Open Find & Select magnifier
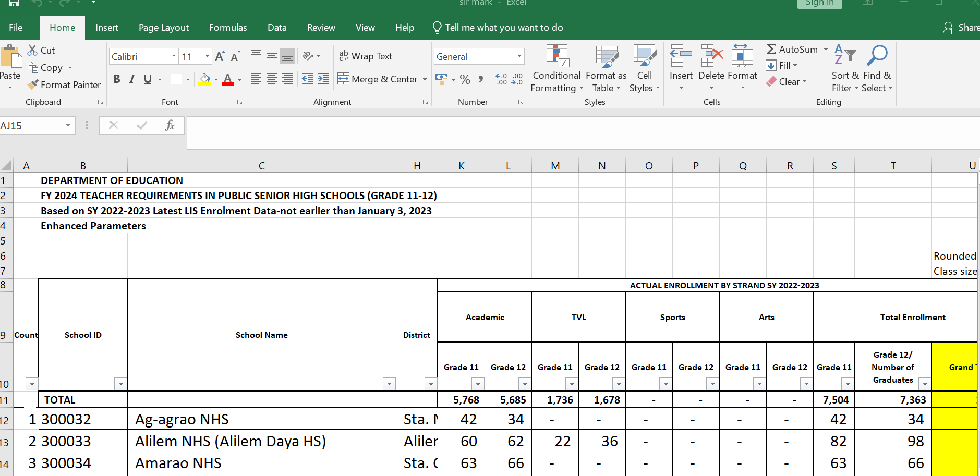The width and height of the screenshot is (980, 476). coord(877,69)
